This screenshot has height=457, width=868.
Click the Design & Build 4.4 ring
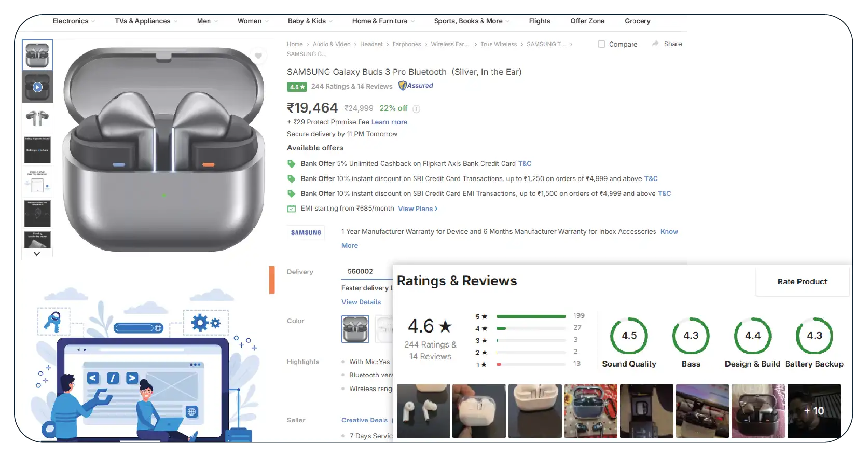(x=752, y=336)
